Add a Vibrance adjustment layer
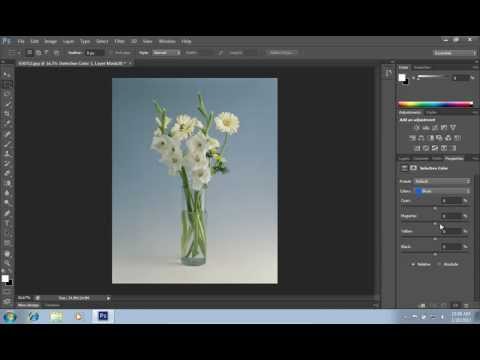The image size is (480, 360). (453, 127)
